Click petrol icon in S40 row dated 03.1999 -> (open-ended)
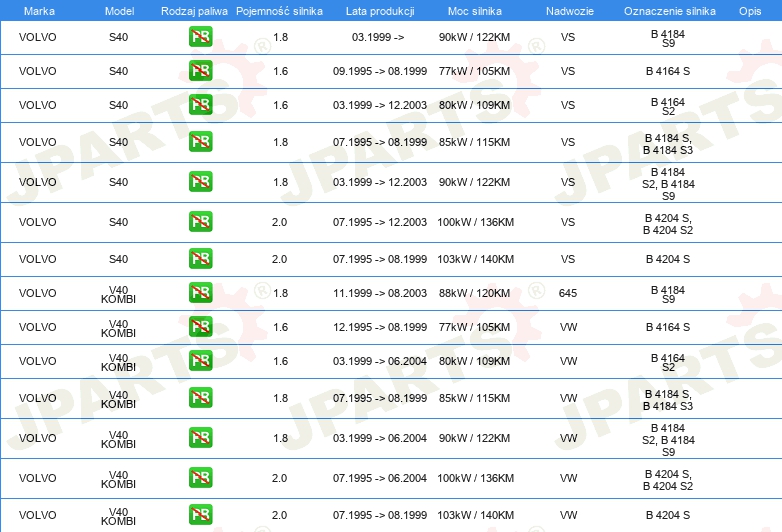The width and height of the screenshot is (782, 532). pyautogui.click(x=200, y=37)
